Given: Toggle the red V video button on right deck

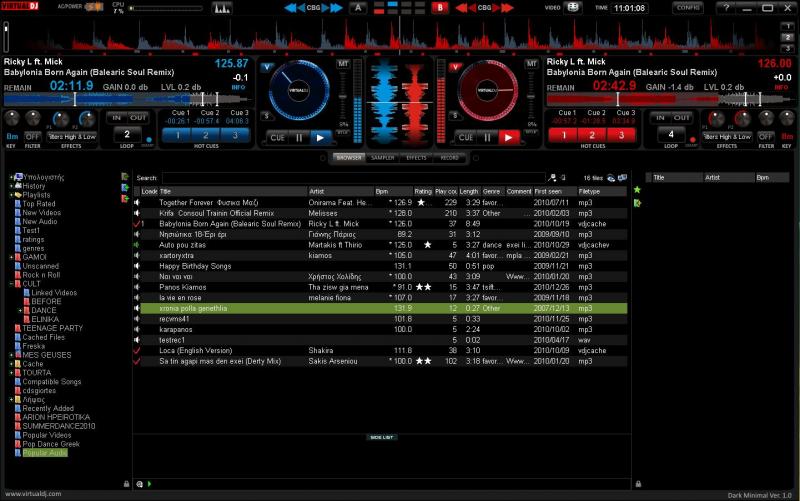Looking at the screenshot, I should click(455, 67).
